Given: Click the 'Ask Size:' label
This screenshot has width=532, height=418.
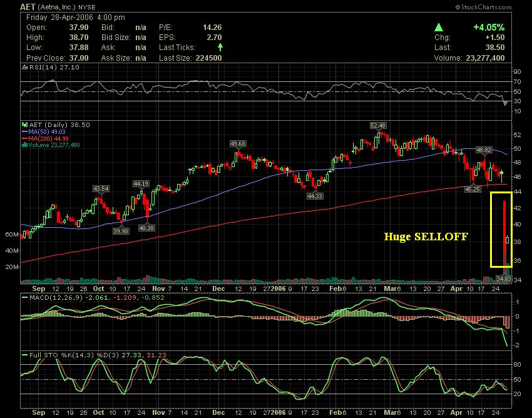Looking at the screenshot, I should click(x=116, y=58).
